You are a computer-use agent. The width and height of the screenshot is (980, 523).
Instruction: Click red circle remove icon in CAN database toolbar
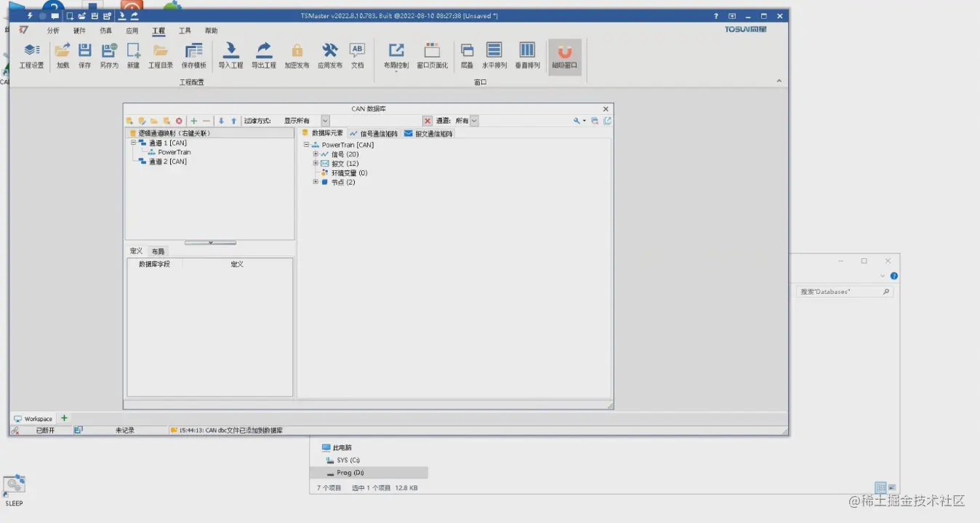pyautogui.click(x=179, y=121)
